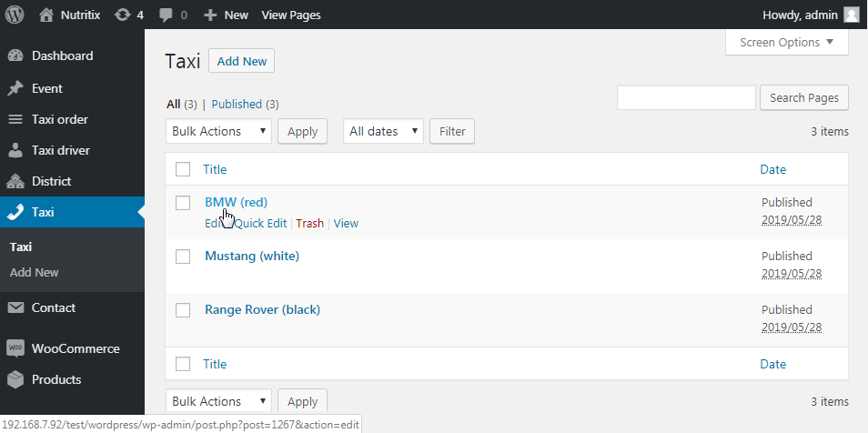
Task: Open the top Bulk Actions dropdown
Action: coord(218,131)
